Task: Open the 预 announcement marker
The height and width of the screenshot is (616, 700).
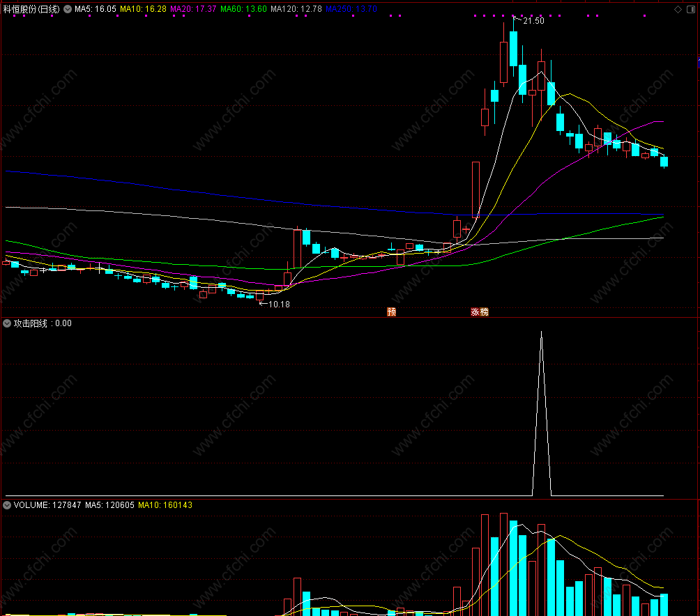Action: coord(392,312)
